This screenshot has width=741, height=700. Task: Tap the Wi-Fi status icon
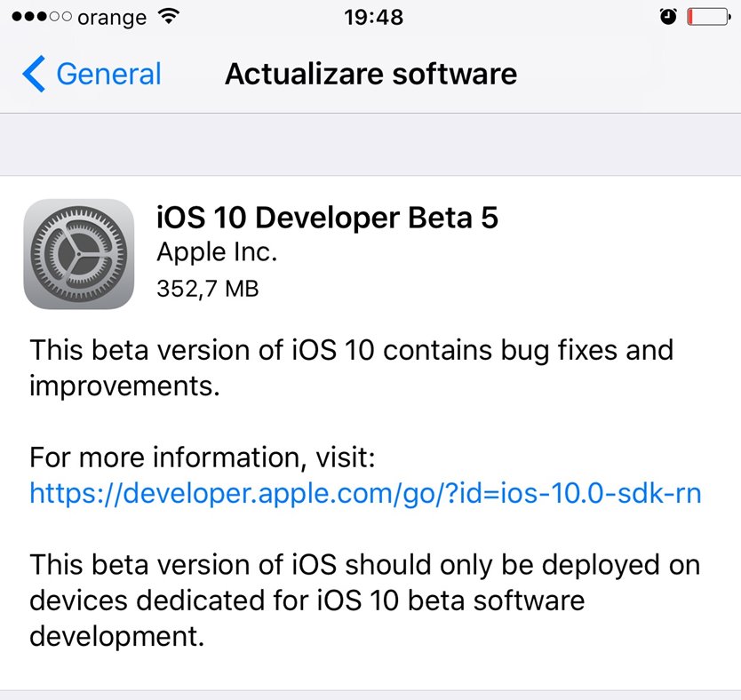[x=166, y=17]
